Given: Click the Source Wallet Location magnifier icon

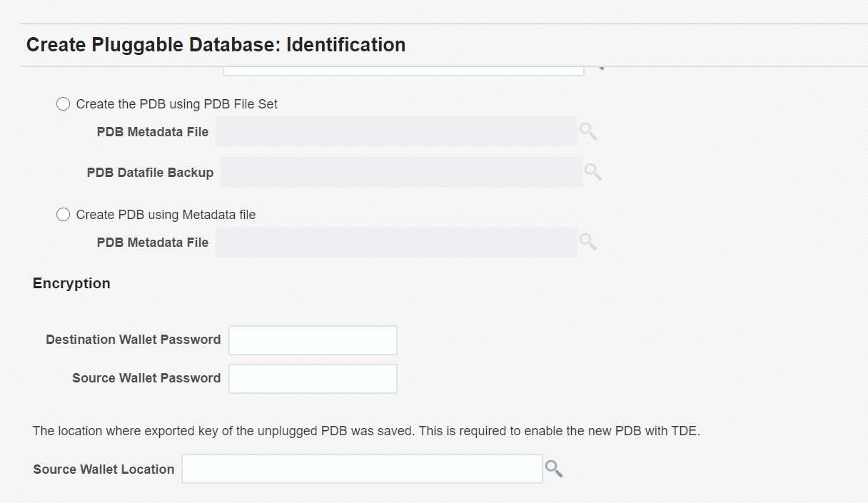Looking at the screenshot, I should tap(554, 469).
